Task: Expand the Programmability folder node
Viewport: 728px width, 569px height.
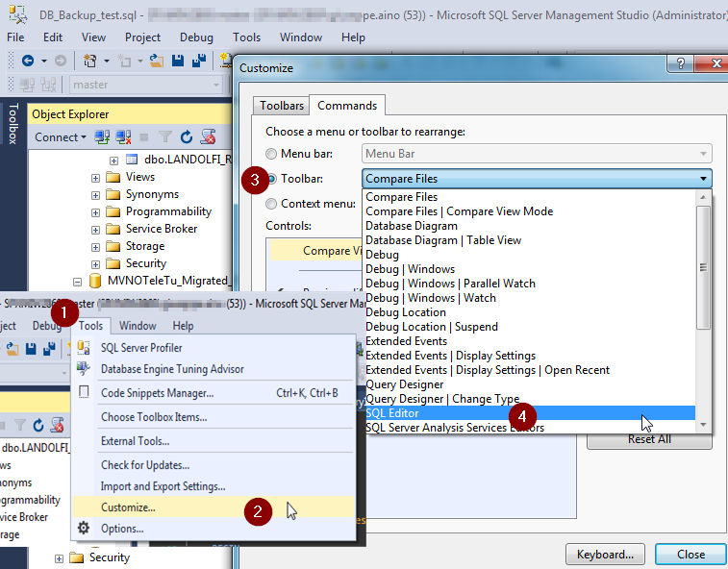Action: point(95,212)
